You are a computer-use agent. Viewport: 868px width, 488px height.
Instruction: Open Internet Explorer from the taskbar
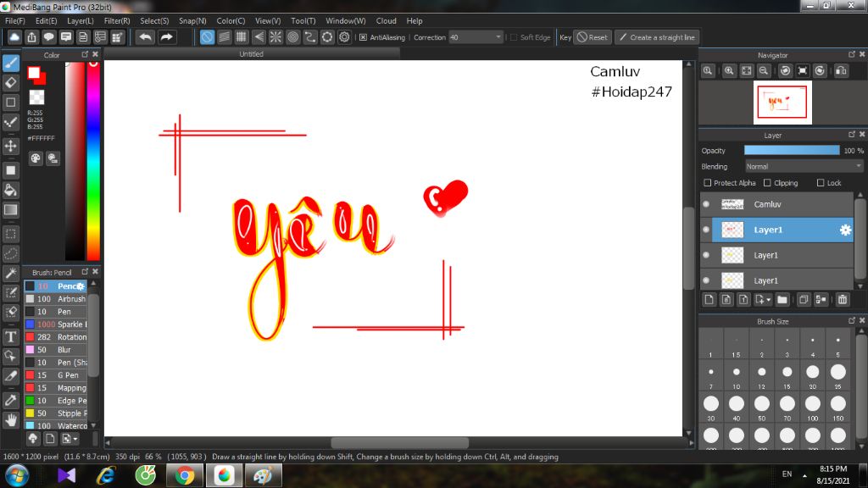click(106, 475)
